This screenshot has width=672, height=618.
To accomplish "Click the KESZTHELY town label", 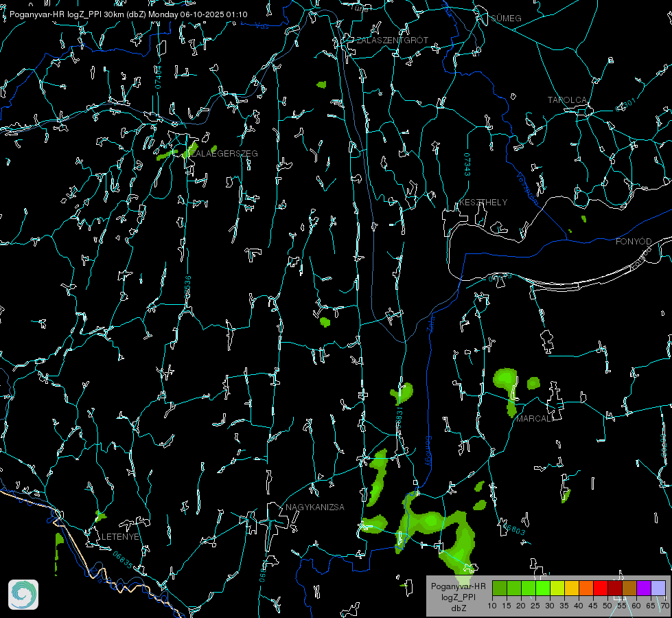I will (483, 203).
